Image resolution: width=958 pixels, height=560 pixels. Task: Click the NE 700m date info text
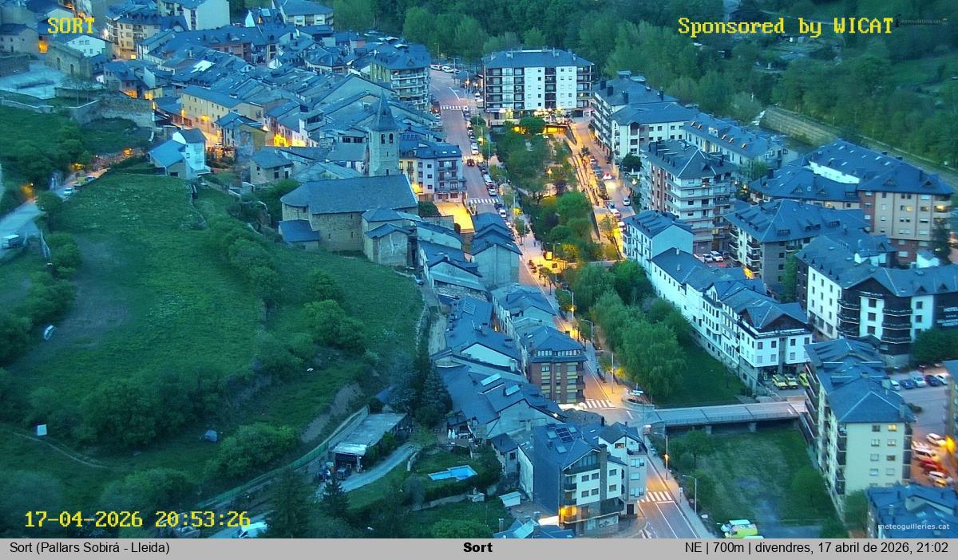coord(816,548)
